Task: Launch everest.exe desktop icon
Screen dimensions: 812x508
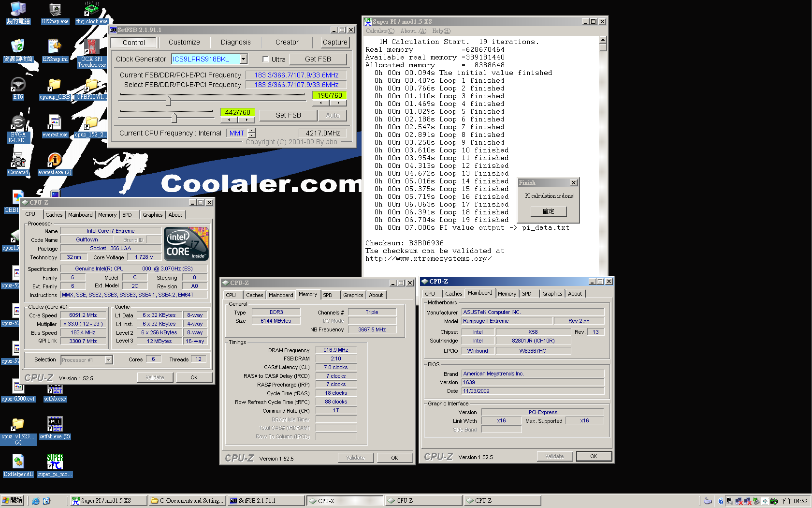Action: click(x=55, y=126)
